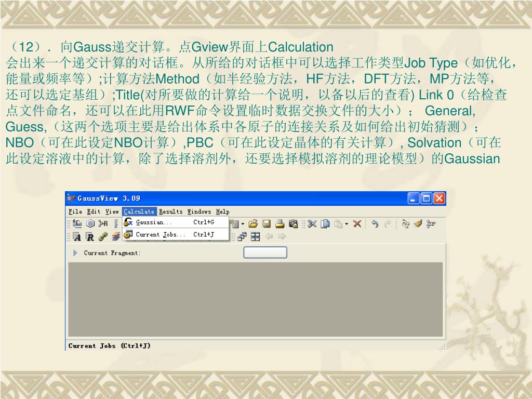Copy using the two-pages icon
The height and width of the screenshot is (399, 532).
pyautogui.click(x=325, y=223)
